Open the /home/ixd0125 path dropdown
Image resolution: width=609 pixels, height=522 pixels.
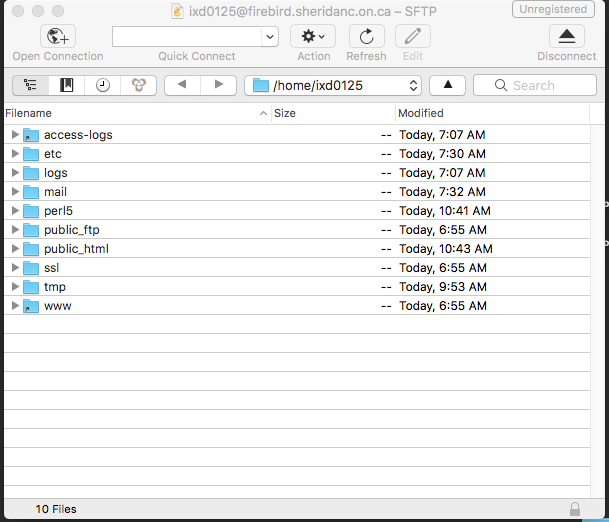click(333, 85)
